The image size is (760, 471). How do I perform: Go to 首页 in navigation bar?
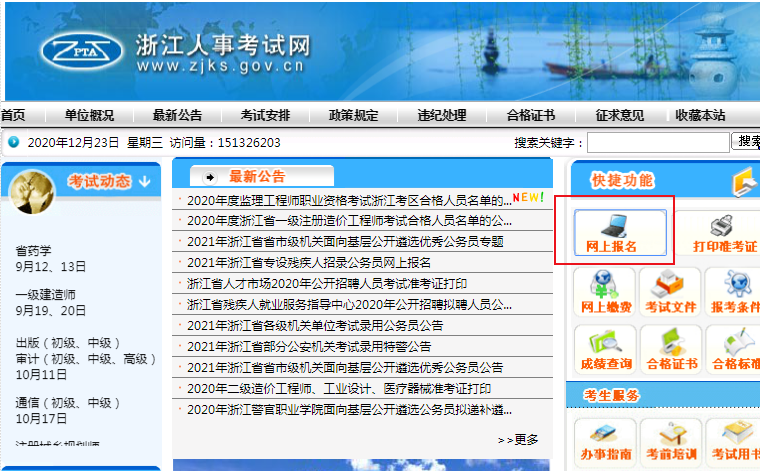(13, 115)
